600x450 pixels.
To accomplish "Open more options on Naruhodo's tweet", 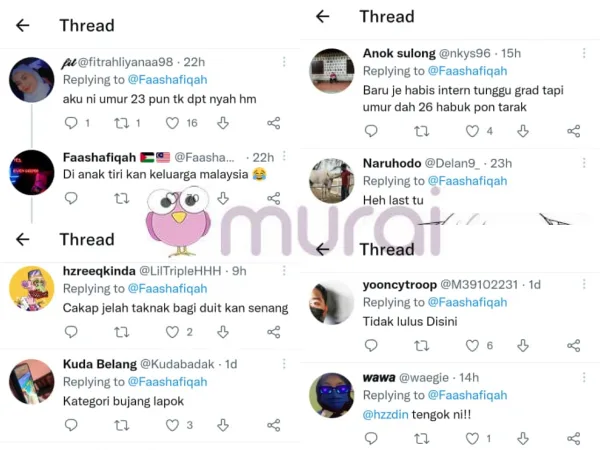I will click(x=584, y=163).
